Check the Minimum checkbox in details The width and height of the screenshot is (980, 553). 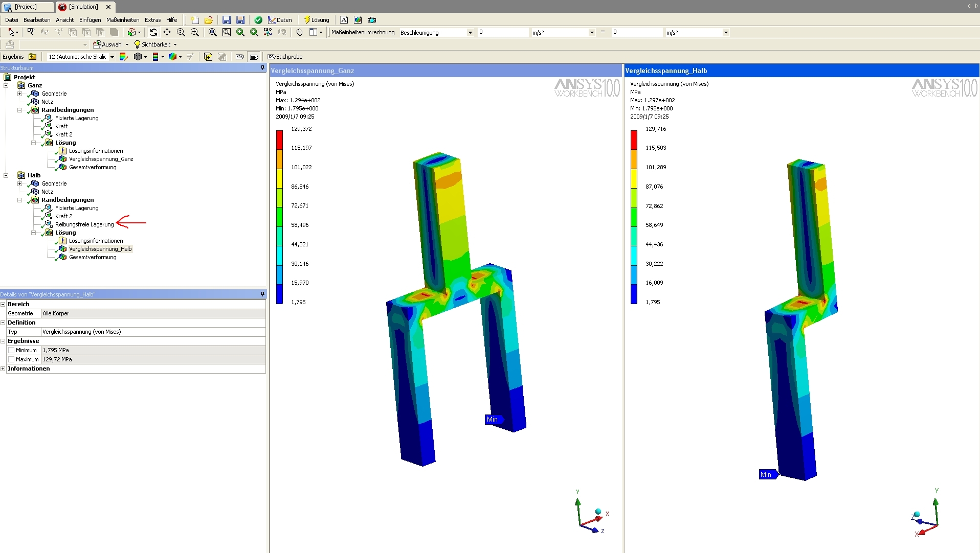pos(11,350)
